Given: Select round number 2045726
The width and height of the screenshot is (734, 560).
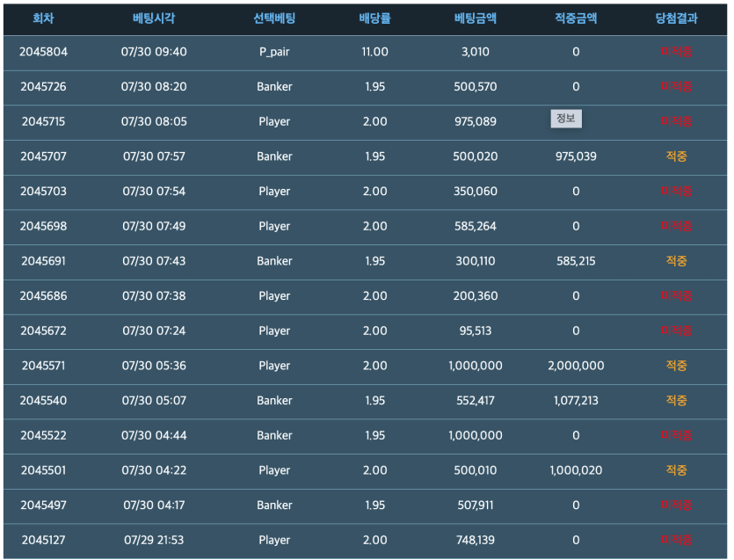Looking at the screenshot, I should (43, 87).
